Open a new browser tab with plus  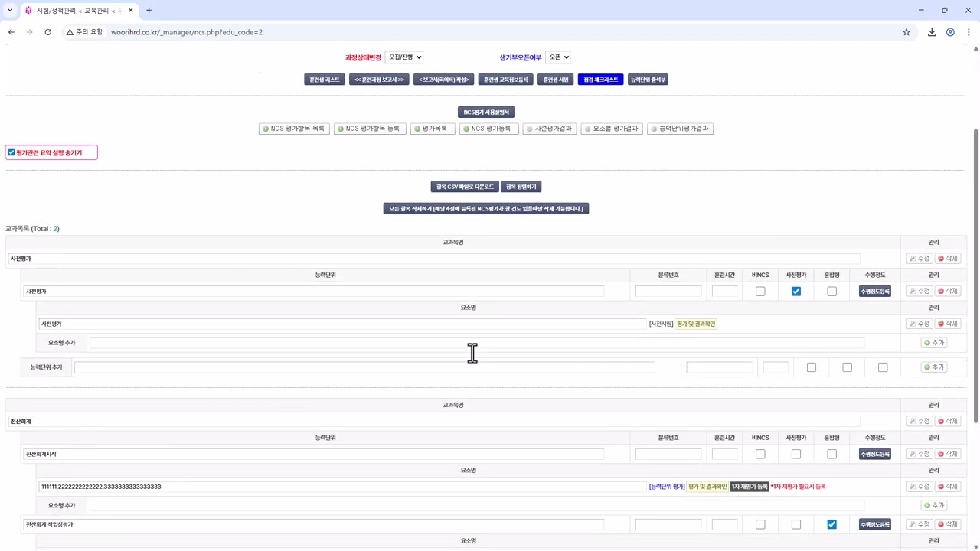pos(149,10)
